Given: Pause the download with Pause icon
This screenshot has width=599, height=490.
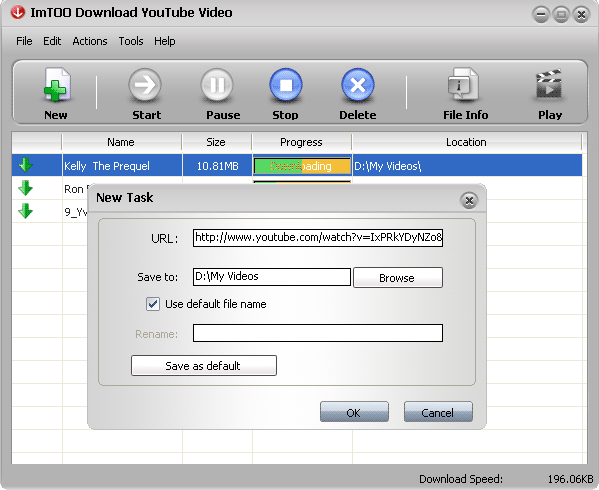Looking at the screenshot, I should 217,85.
